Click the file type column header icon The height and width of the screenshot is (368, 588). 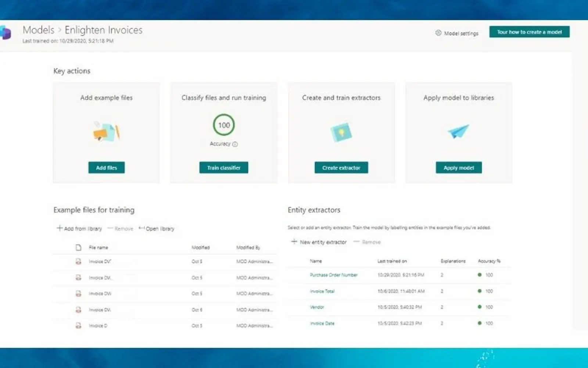pyautogui.click(x=78, y=247)
